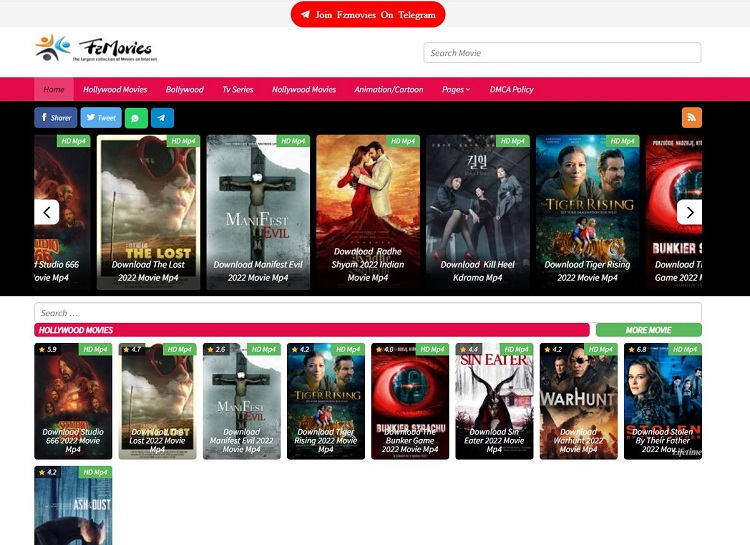Open the More Movie button

pos(649,330)
